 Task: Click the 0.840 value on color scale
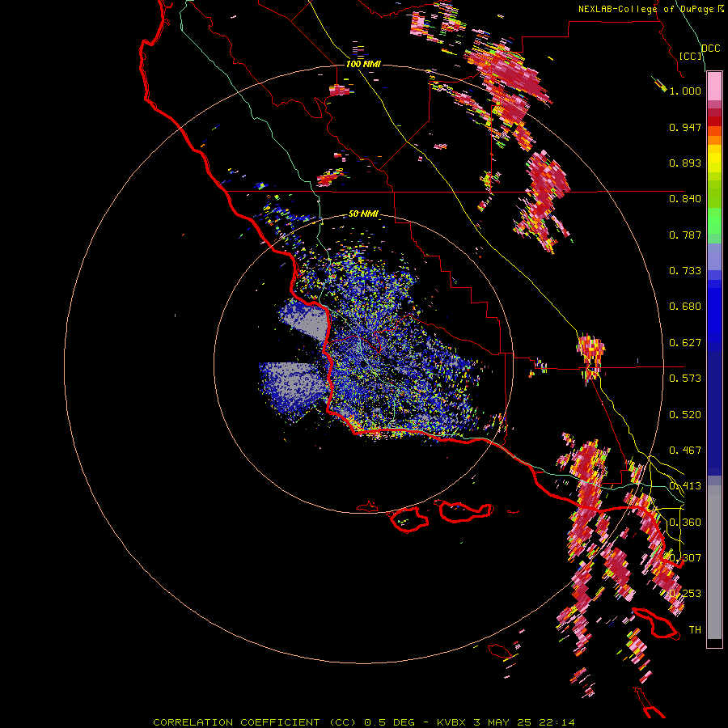685,199
